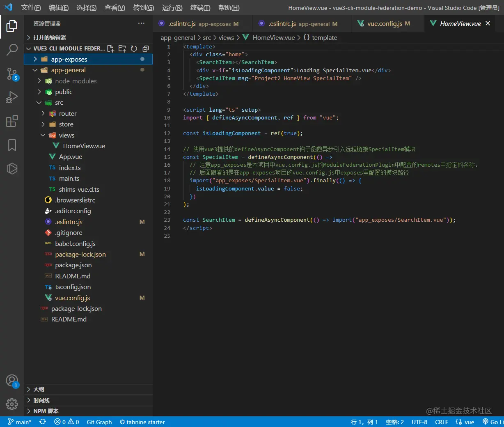The width and height of the screenshot is (504, 427).
Task: Open the 编辑(E) menu
Action: coord(59,8)
